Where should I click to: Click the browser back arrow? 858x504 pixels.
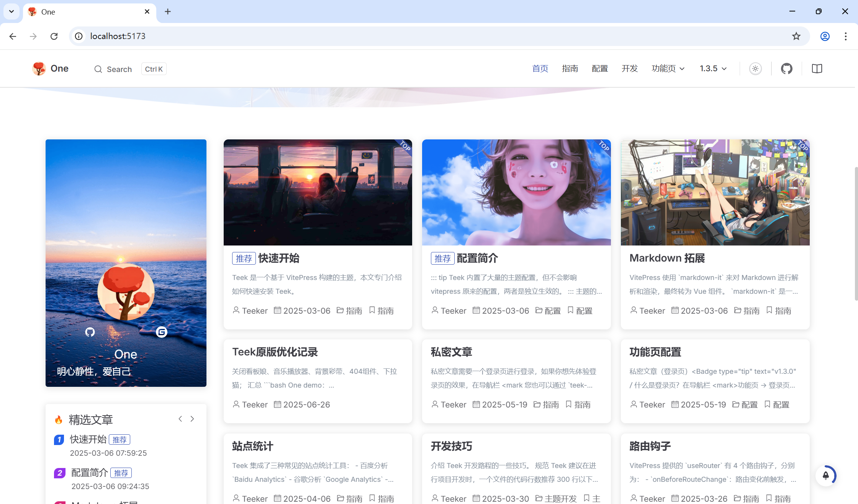point(13,36)
